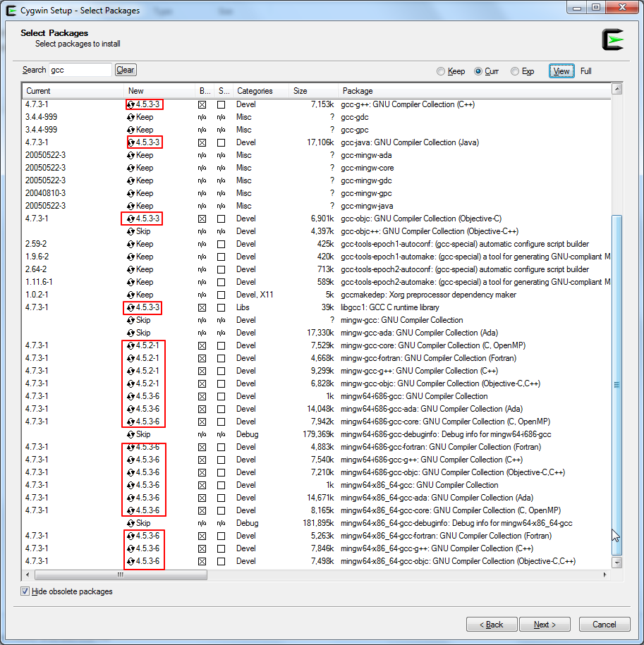Select the gcc-mingw-java package name
The image size is (644, 645).
click(367, 206)
